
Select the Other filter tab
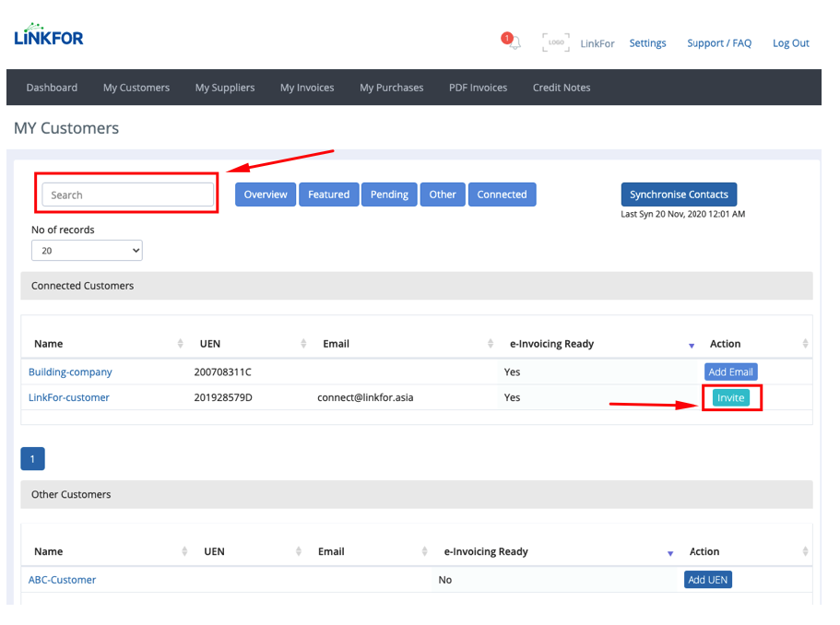pyautogui.click(x=443, y=195)
